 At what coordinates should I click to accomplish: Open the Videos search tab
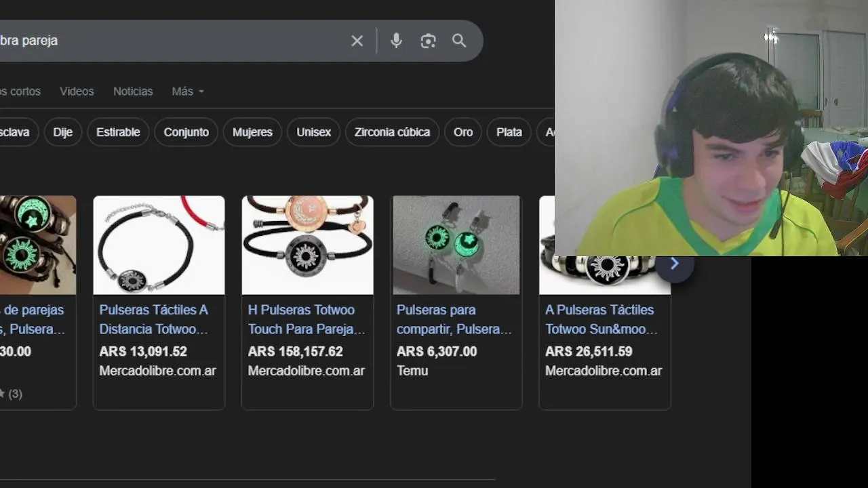pyautogui.click(x=77, y=91)
